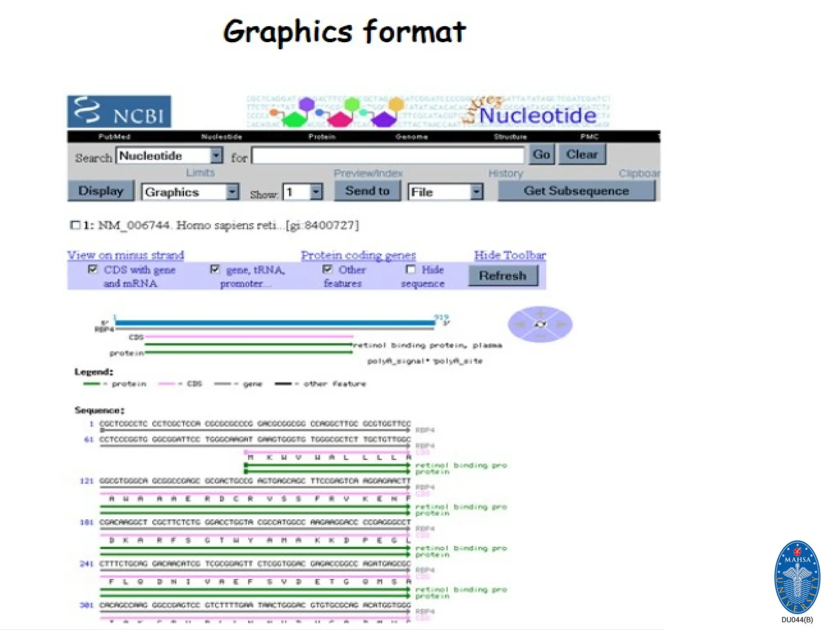This screenshot has height=630, width=840.
Task: Pan left with navigation pad arrow
Action: (520, 324)
